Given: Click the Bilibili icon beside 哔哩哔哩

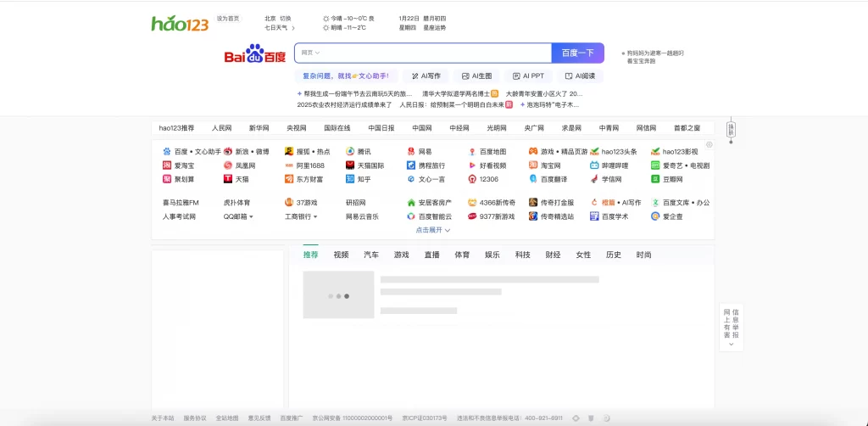Looking at the screenshot, I should click(594, 165).
